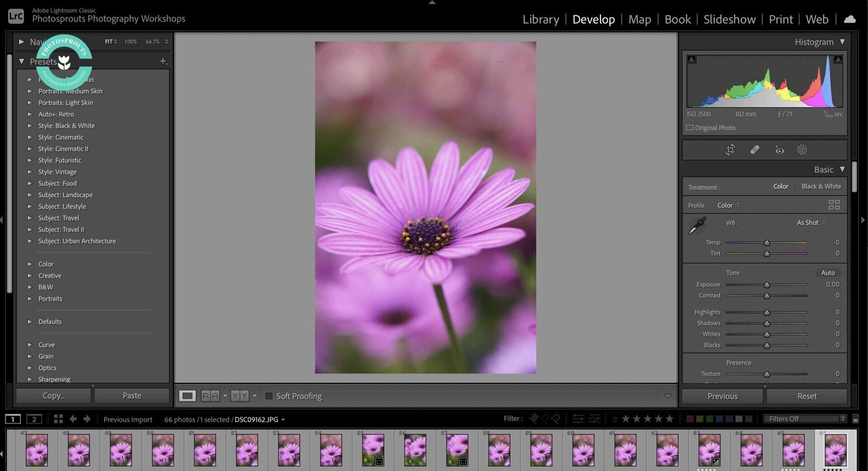868x471 pixels.
Task: Switch to the Library module
Action: (x=541, y=19)
